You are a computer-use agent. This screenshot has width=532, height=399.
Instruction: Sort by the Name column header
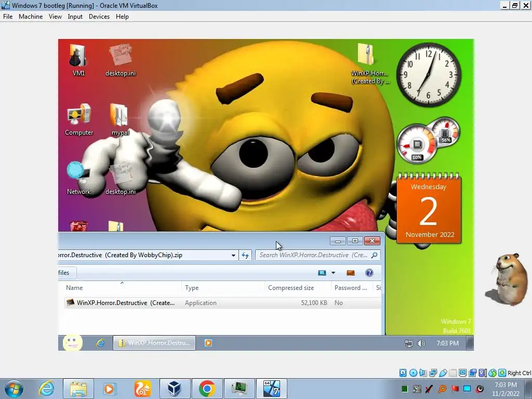[122, 288]
